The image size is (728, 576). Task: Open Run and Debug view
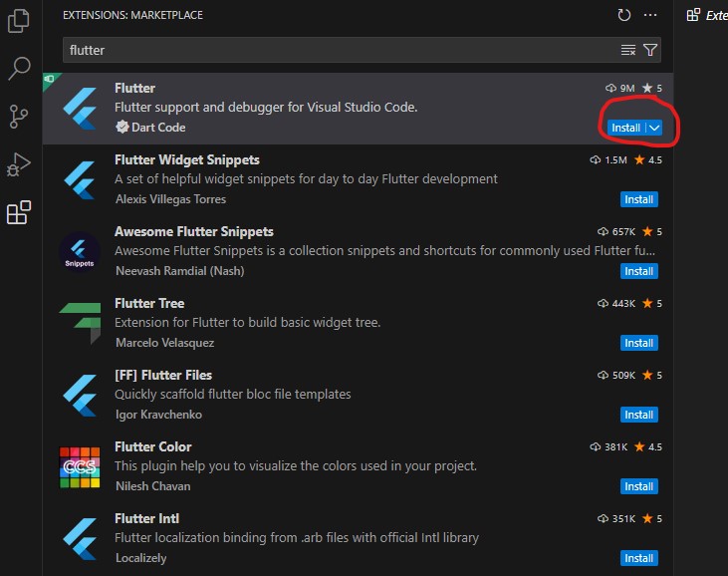tap(19, 164)
